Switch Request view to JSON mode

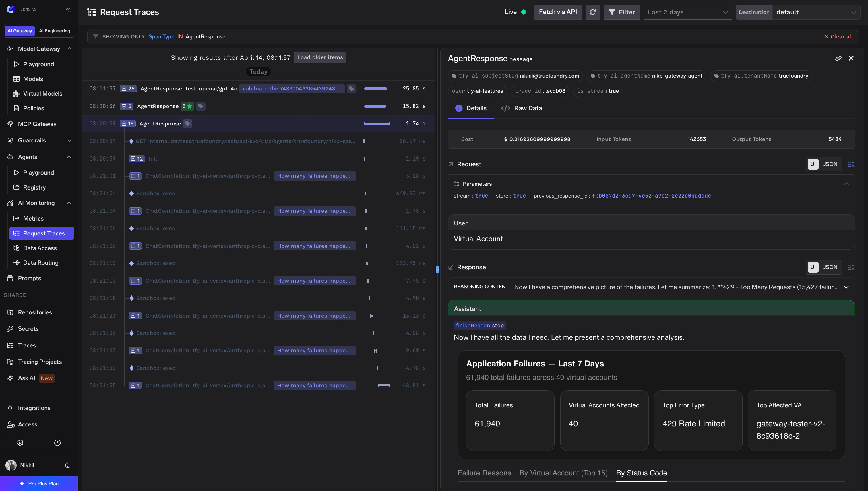click(830, 164)
